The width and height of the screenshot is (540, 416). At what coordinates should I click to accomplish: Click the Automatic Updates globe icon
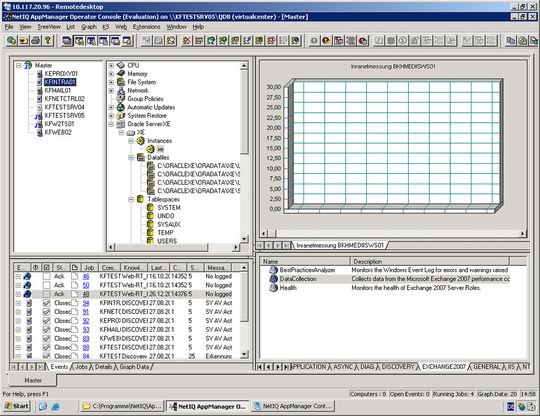point(121,107)
